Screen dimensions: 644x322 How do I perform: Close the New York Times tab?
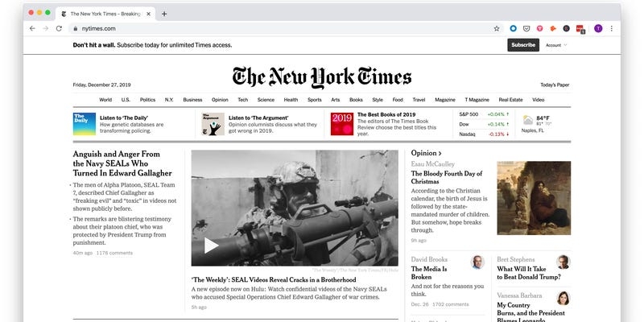[x=148, y=14]
